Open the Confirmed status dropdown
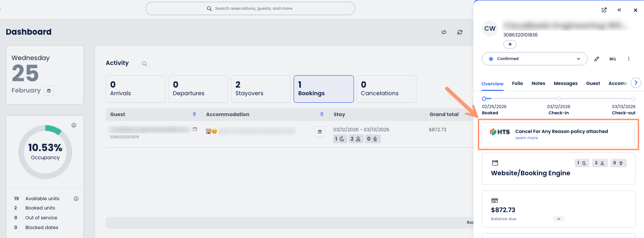644x238 pixels. point(534,59)
